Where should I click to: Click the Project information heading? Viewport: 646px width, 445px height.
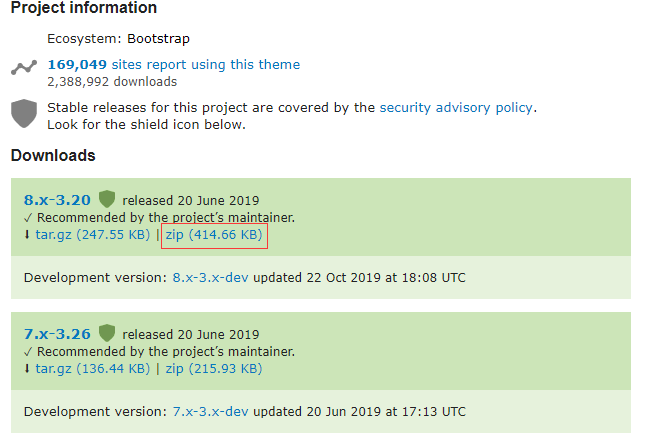(84, 8)
